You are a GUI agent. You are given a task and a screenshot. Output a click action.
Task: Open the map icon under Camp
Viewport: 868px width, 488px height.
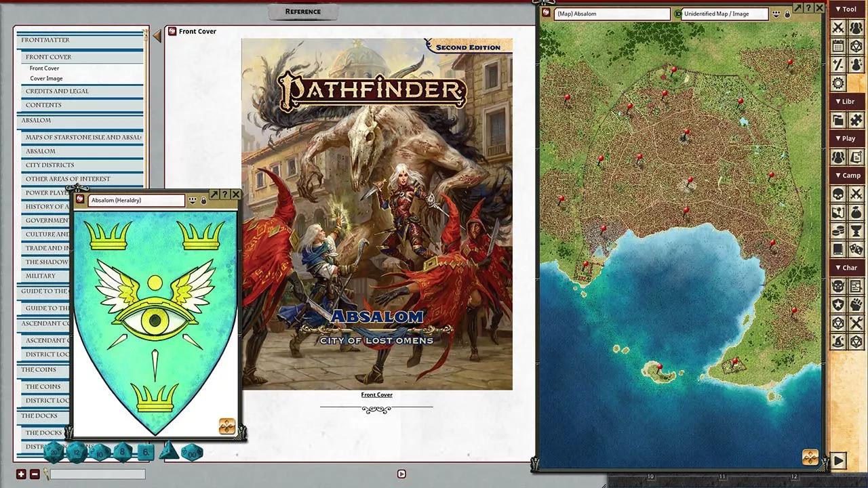838,213
